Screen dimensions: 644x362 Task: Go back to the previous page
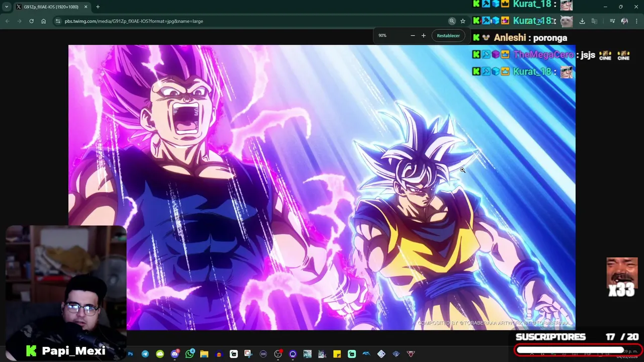7,21
